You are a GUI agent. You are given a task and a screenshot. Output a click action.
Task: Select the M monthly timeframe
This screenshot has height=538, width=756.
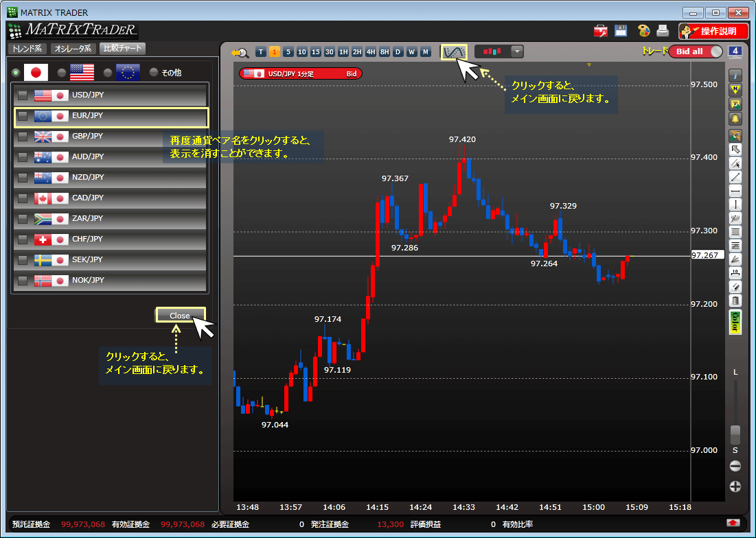click(425, 52)
